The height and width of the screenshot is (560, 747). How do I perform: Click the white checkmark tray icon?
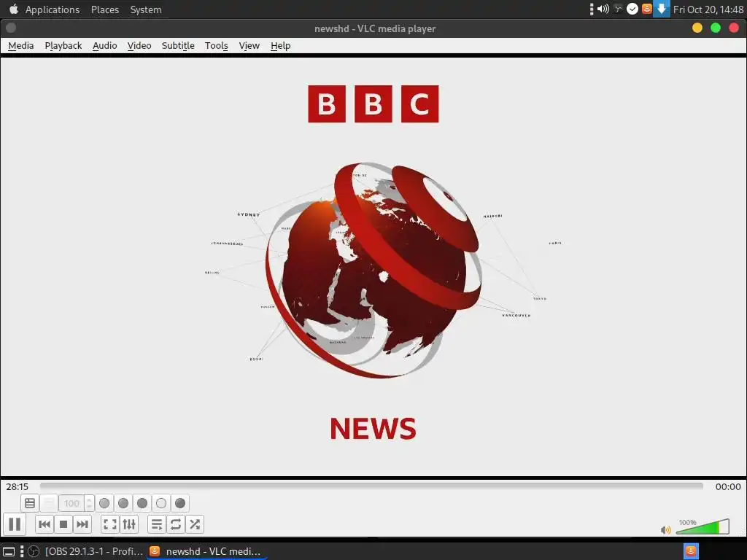[x=632, y=9]
